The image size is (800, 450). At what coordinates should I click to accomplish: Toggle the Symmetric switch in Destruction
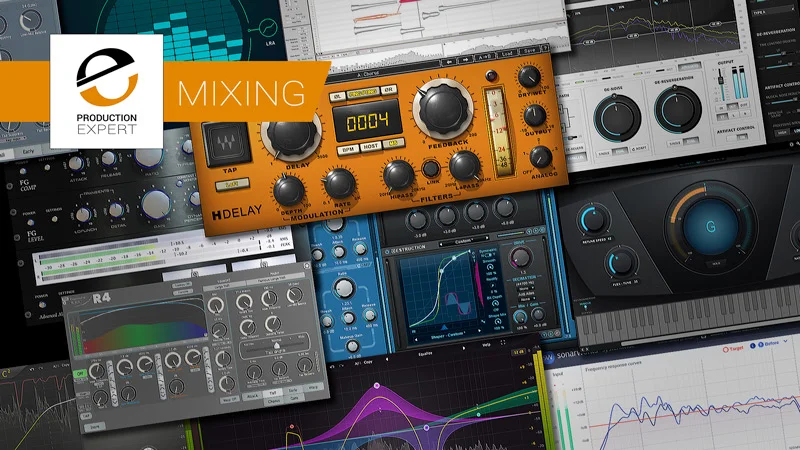click(488, 254)
